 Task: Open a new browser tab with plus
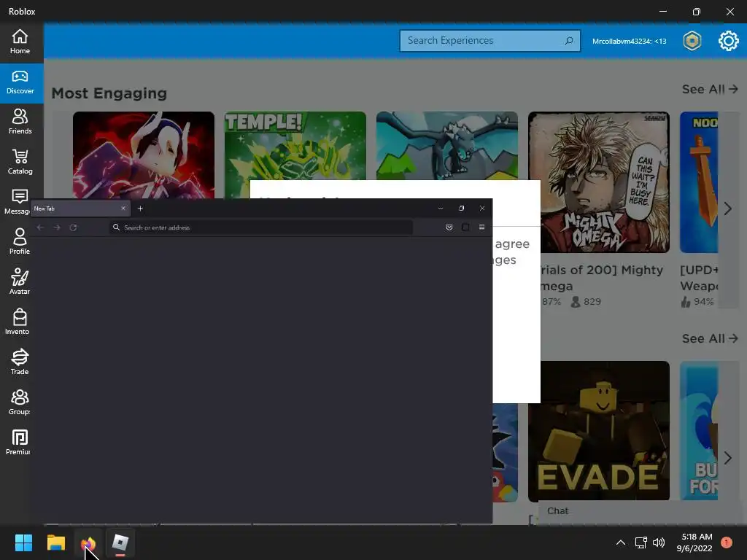pos(140,208)
